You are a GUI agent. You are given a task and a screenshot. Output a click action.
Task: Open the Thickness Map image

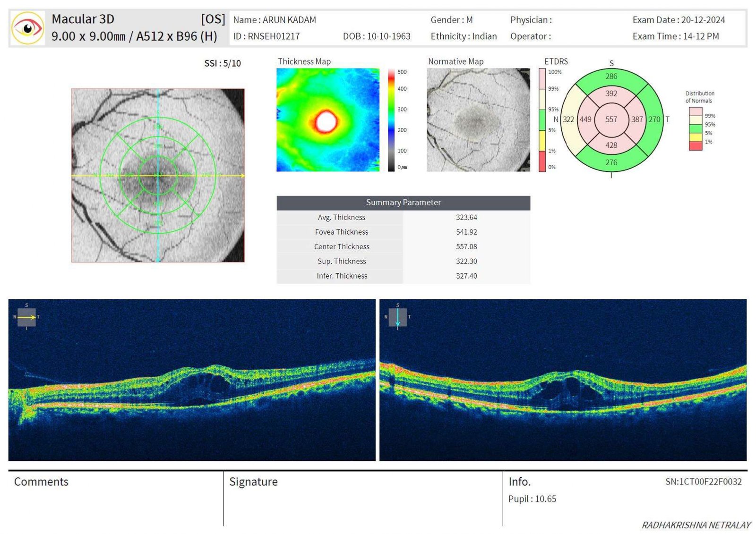click(327, 120)
